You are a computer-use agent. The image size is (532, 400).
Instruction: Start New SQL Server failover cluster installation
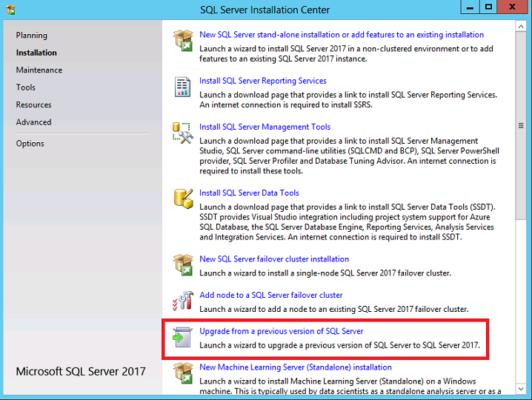tap(274, 259)
